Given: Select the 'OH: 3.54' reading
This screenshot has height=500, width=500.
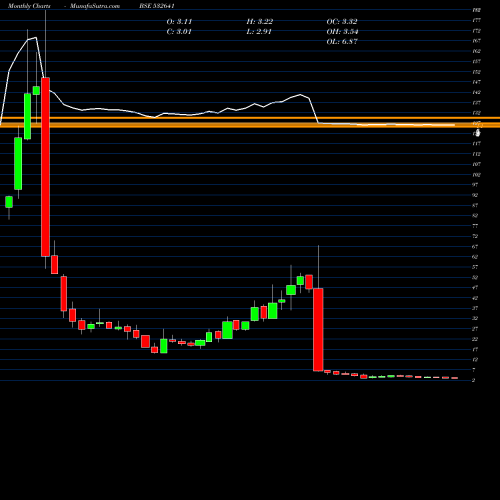Looking at the screenshot, I should click(342, 32).
